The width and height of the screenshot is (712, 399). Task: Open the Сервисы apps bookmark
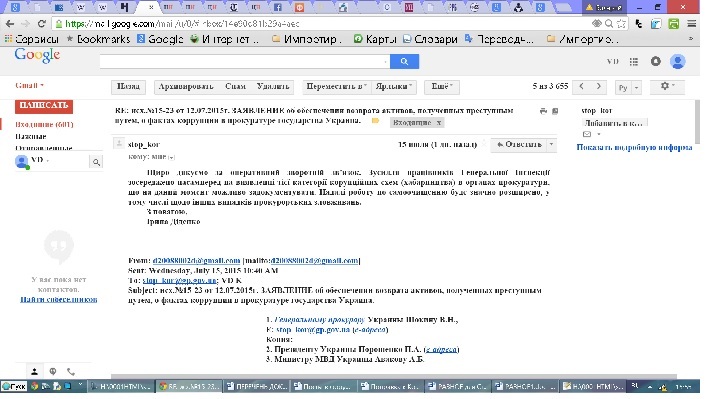(31, 39)
